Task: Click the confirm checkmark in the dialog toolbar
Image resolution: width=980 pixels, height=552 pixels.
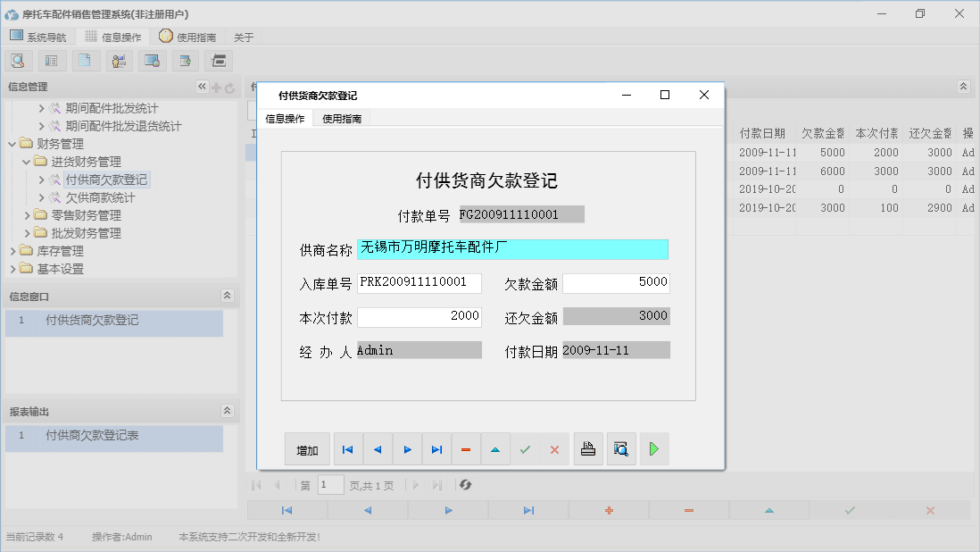Action: [x=526, y=449]
